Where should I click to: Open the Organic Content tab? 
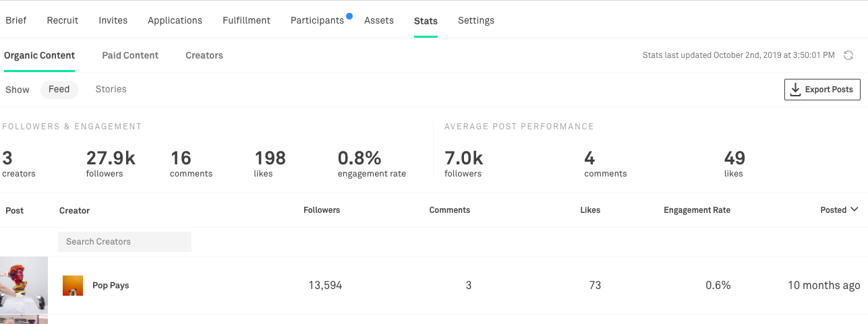(39, 55)
